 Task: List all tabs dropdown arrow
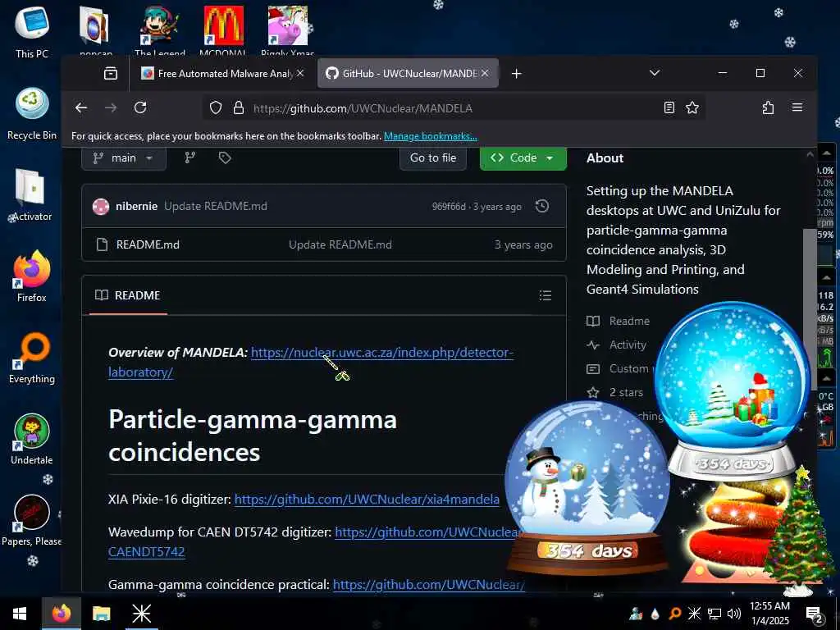coord(655,73)
